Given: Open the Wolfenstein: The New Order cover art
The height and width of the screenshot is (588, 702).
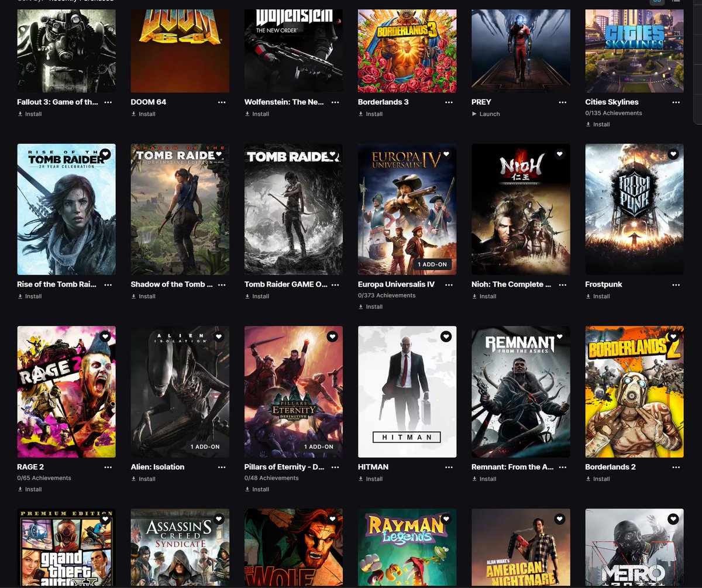Looking at the screenshot, I should coord(294,50).
